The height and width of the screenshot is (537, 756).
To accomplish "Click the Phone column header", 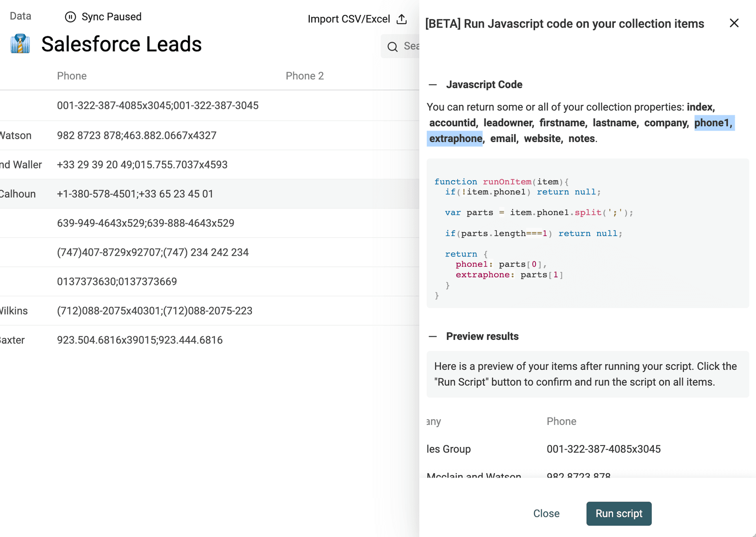I will pyautogui.click(x=72, y=76).
